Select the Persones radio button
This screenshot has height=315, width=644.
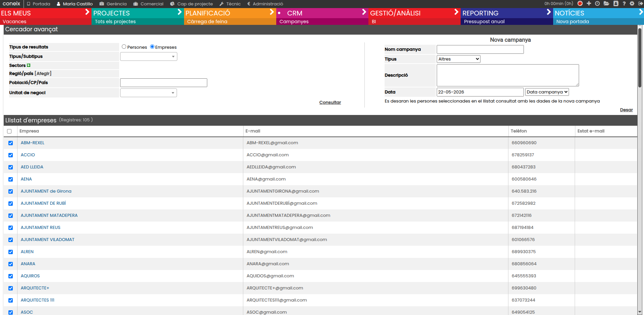coord(124,47)
